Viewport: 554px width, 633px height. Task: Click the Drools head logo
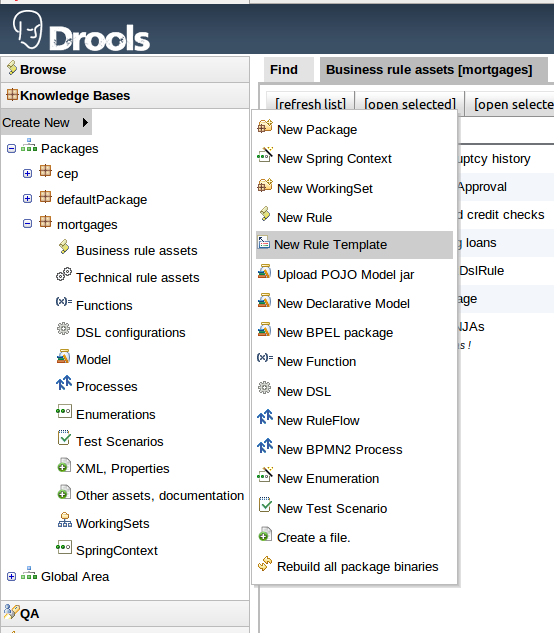(x=27, y=29)
